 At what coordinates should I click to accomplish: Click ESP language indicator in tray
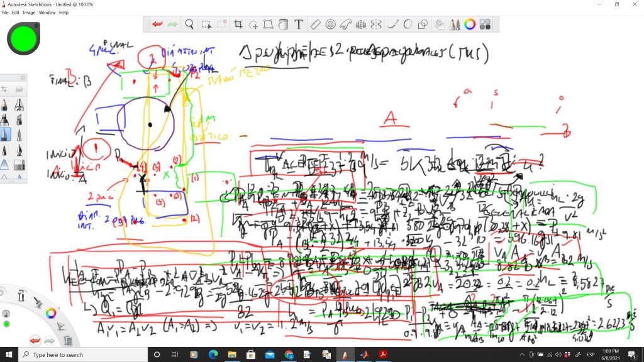click(x=591, y=354)
